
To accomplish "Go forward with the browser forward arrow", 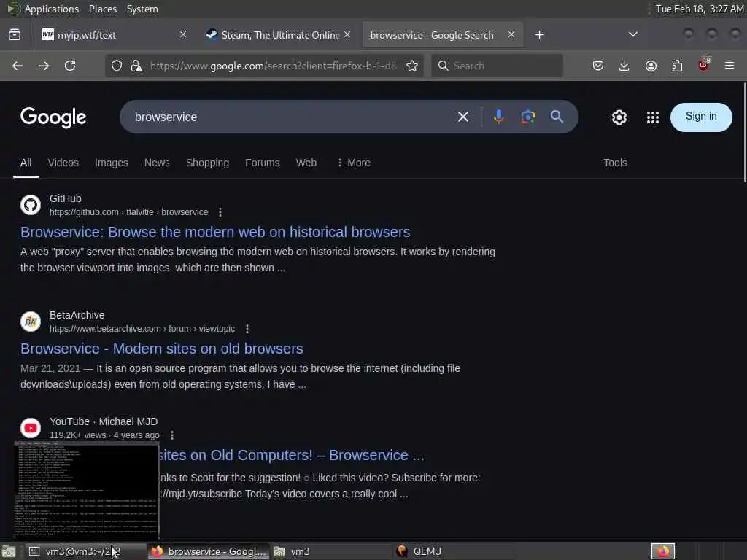I will 44,66.
